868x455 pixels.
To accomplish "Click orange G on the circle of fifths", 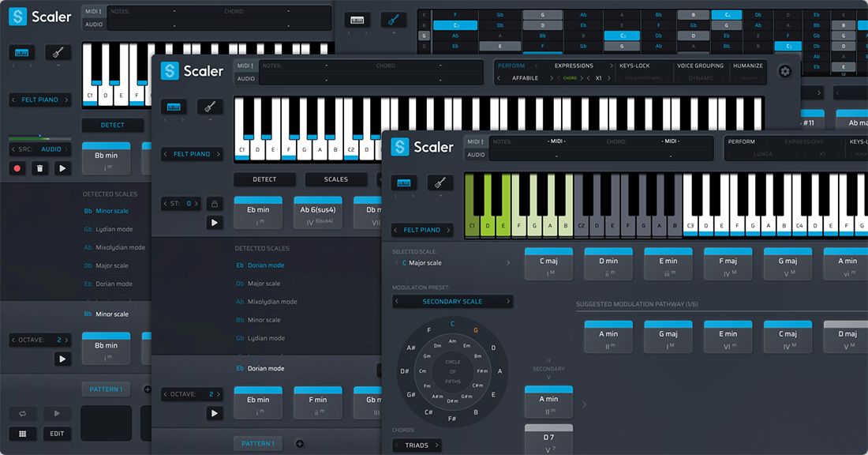I will click(476, 330).
